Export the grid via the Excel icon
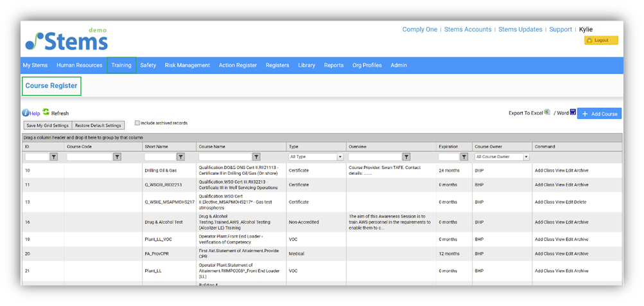 click(547, 112)
